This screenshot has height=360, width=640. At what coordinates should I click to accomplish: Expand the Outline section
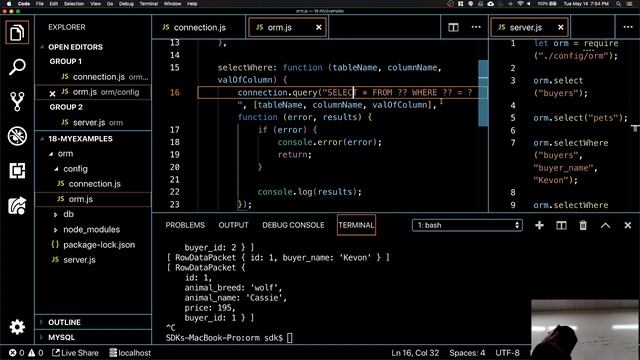pyautogui.click(x=64, y=322)
